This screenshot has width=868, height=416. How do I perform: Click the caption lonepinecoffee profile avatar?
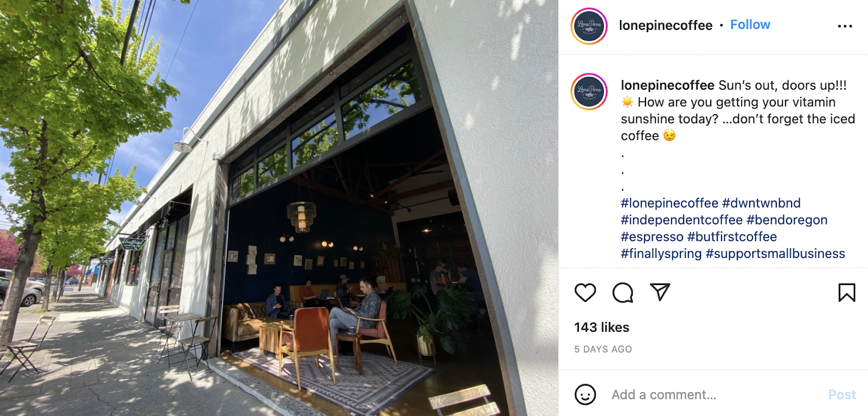[589, 91]
